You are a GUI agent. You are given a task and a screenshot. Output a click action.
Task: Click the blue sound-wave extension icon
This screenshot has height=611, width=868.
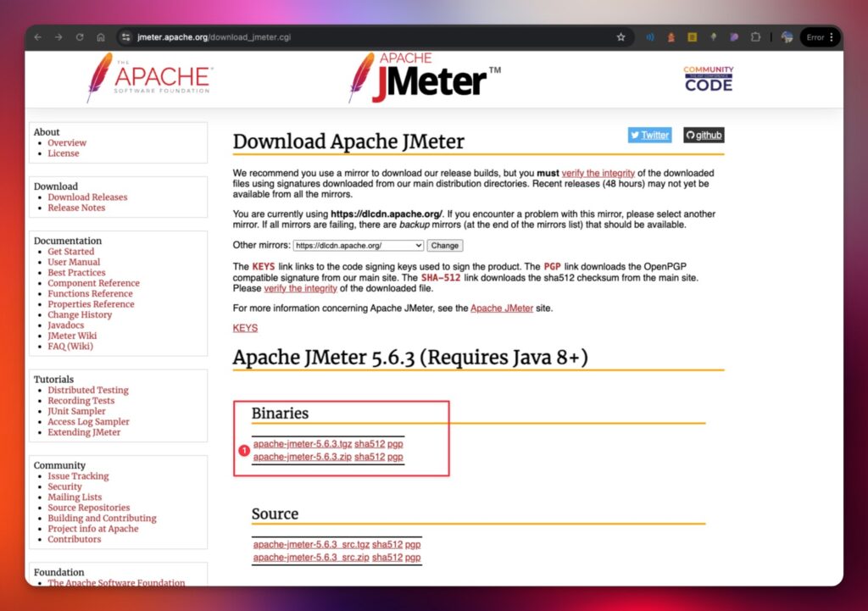point(650,37)
